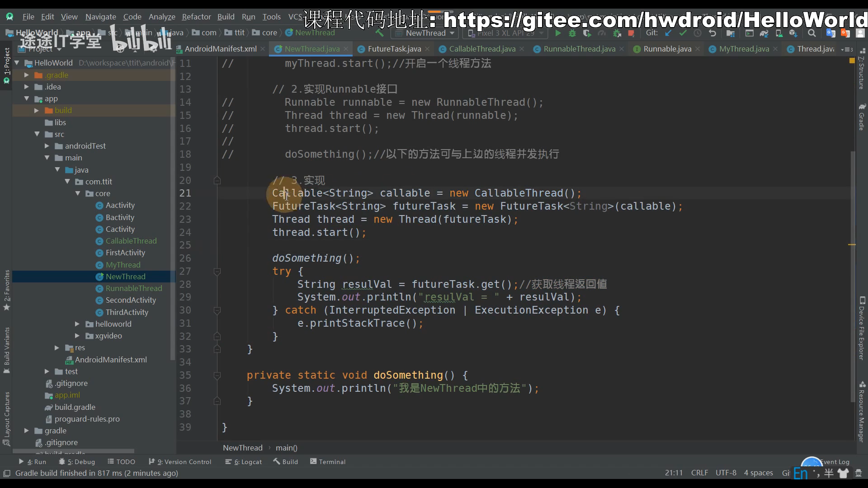Screen dimensions: 868x488
Task: Toggle the Layout Captures tool window
Action: coord(6,419)
